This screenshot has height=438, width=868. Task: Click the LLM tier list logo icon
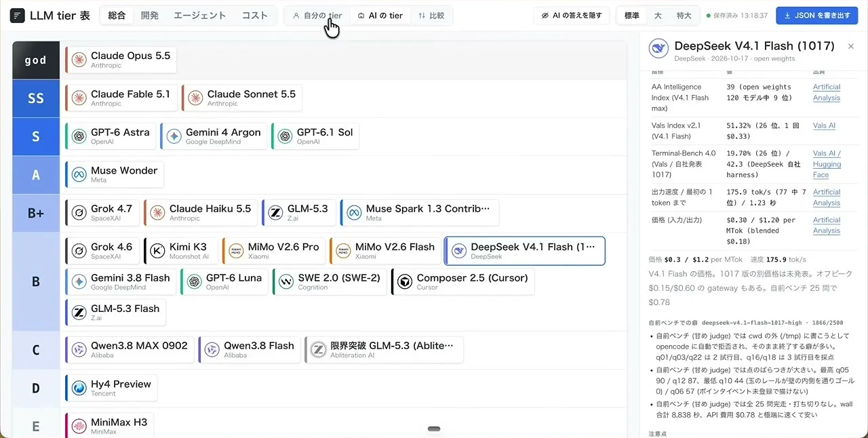(18, 16)
